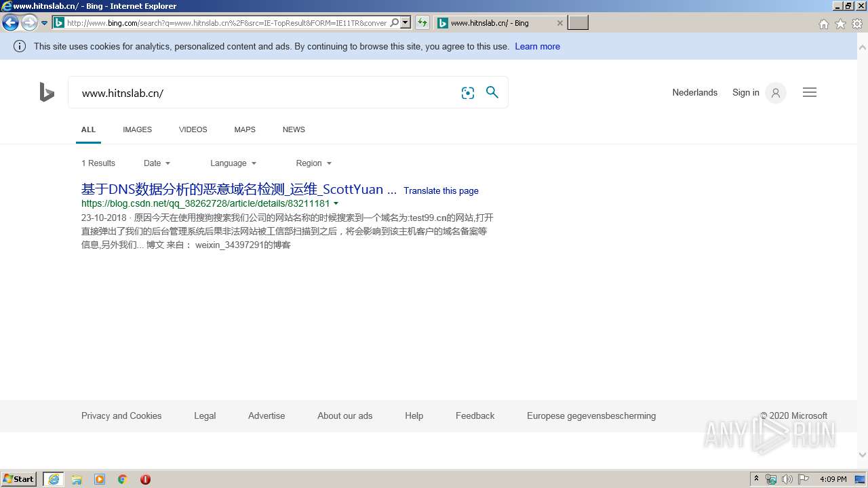Click the browser Forward arrow button
Image resolution: width=868 pixels, height=488 pixels.
[x=29, y=23]
